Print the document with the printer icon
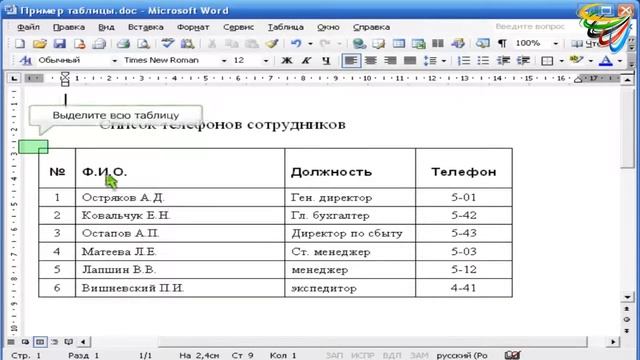This screenshot has width=640, height=360. pyautogui.click(x=123, y=43)
